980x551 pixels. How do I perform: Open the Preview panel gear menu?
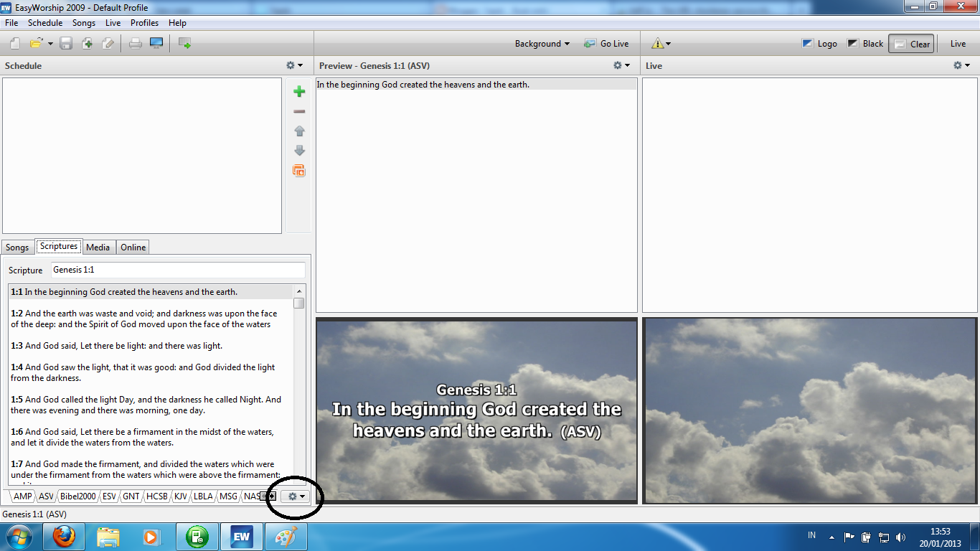pos(621,65)
